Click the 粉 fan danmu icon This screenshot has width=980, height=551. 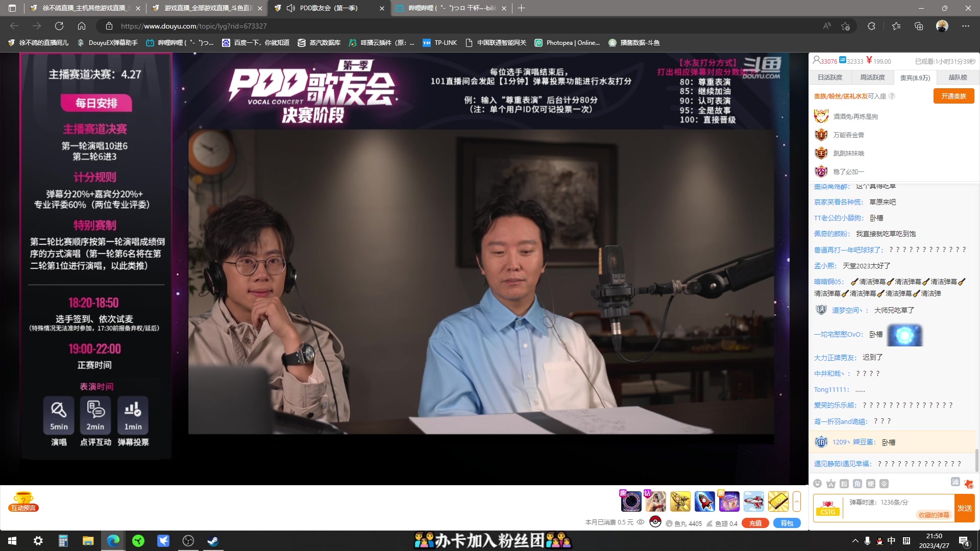tap(844, 484)
